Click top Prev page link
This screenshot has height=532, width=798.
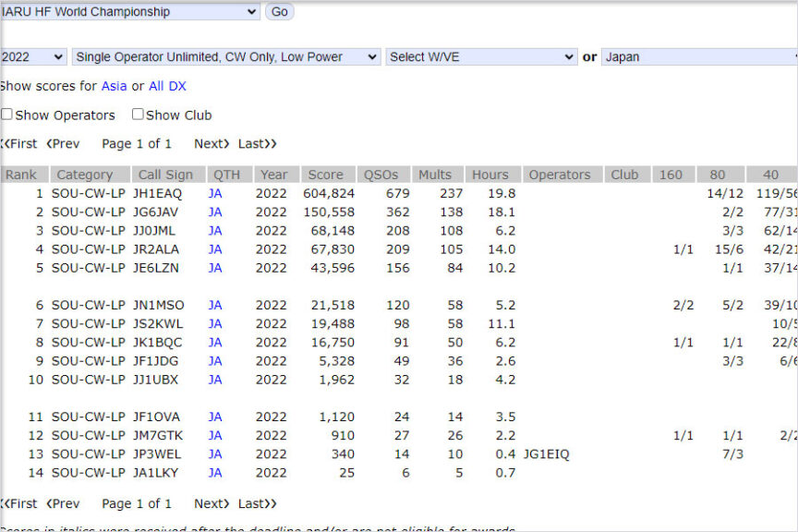[x=63, y=143]
